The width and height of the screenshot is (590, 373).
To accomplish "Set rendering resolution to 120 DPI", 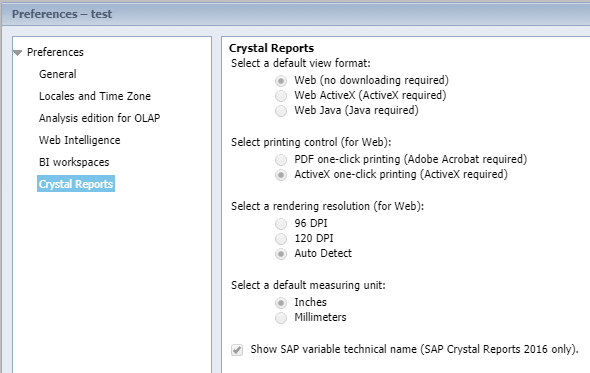I will [x=281, y=239].
